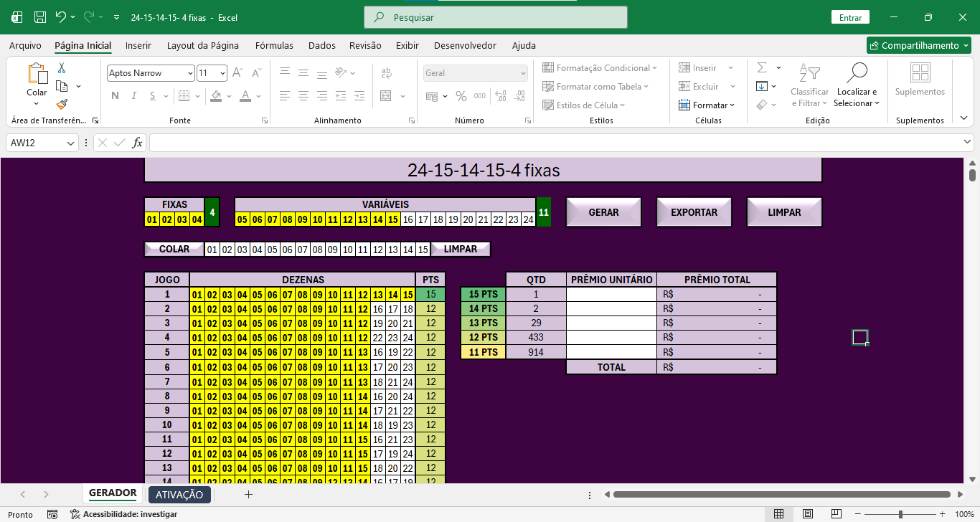Decrease font size with smaller A icon
980x522 pixels.
coord(256,72)
